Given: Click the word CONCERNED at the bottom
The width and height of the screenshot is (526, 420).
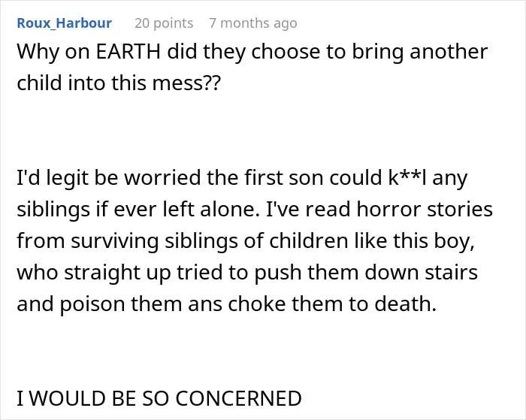Looking at the screenshot, I should [x=238, y=398].
